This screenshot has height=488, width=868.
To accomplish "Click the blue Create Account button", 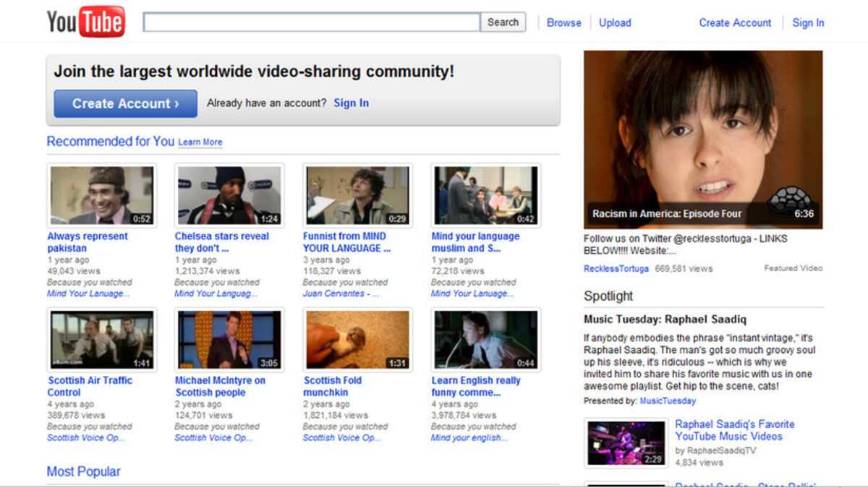I will pyautogui.click(x=125, y=103).
